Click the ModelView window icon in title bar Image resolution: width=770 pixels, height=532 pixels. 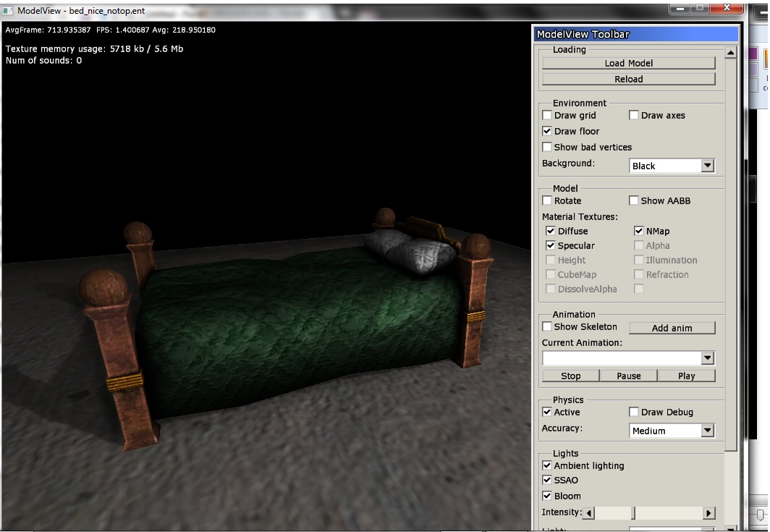[x=8, y=12]
